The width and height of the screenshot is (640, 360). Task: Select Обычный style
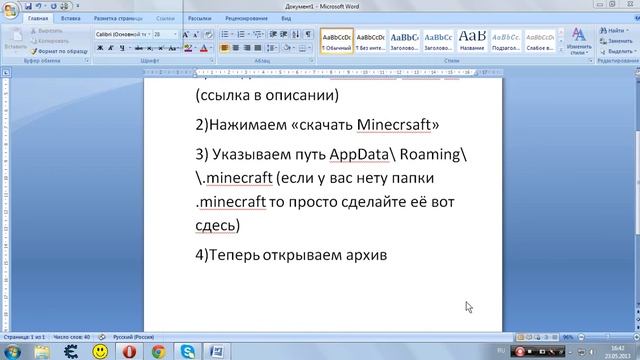point(336,41)
